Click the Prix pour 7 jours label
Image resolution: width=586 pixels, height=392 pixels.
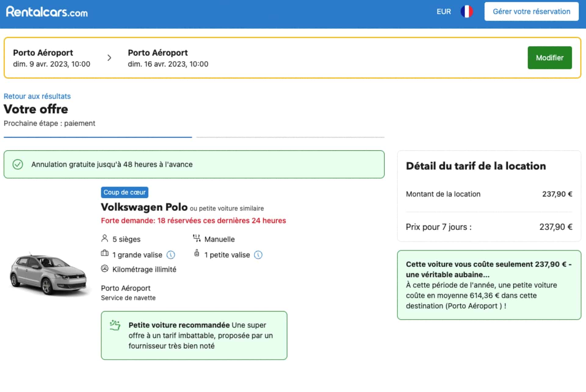click(x=439, y=227)
